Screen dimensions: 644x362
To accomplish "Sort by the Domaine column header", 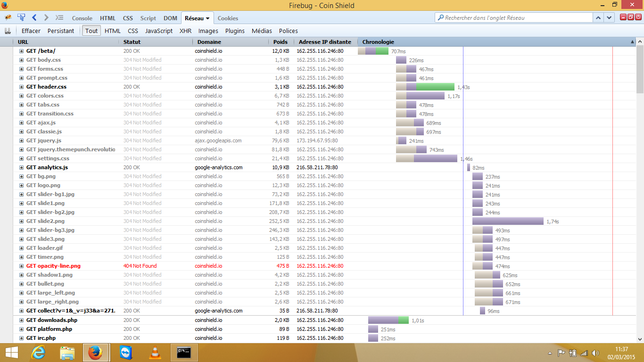I will click(x=230, y=42).
